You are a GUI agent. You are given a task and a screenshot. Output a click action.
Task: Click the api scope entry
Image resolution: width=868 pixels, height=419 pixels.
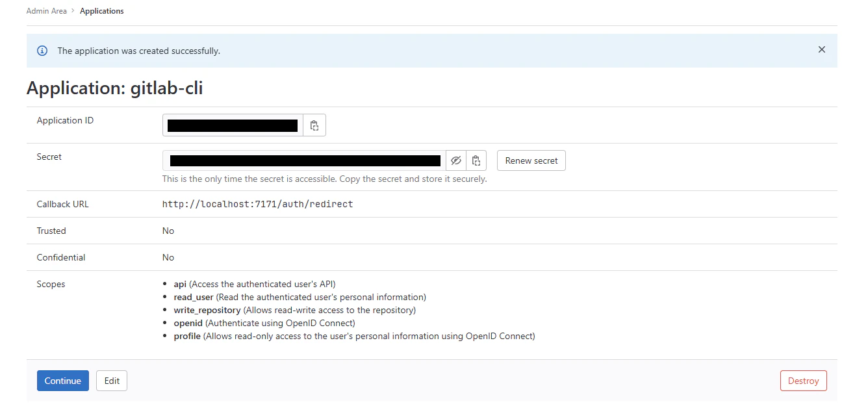tap(255, 284)
